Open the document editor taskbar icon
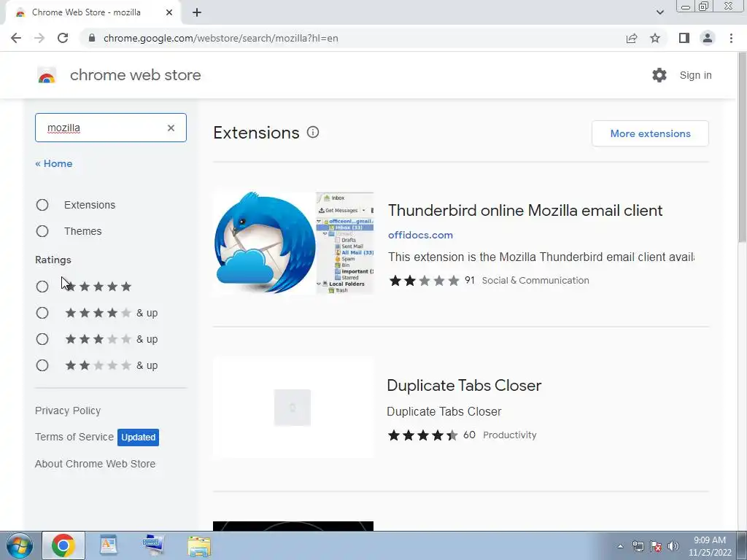The height and width of the screenshot is (560, 747). click(x=108, y=545)
